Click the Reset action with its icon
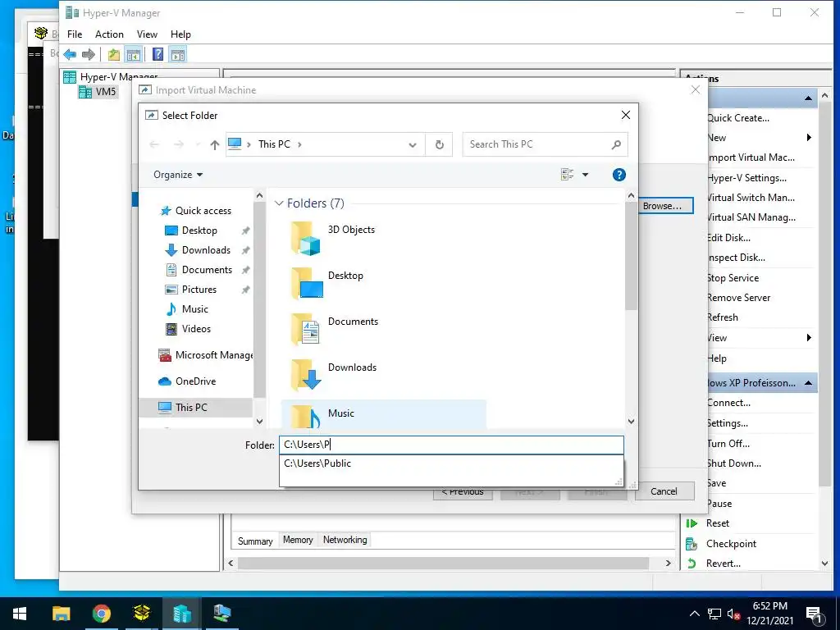 tap(708, 523)
